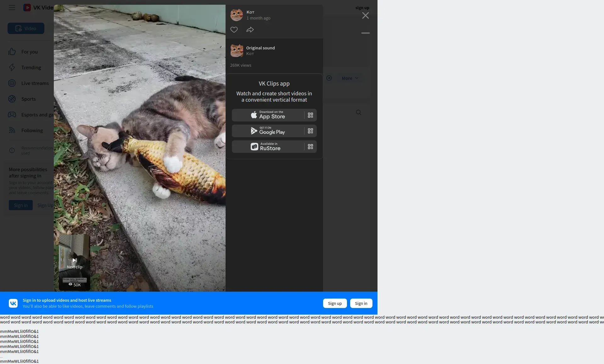Click the search magnifier icon
This screenshot has height=364, width=604.
click(359, 113)
